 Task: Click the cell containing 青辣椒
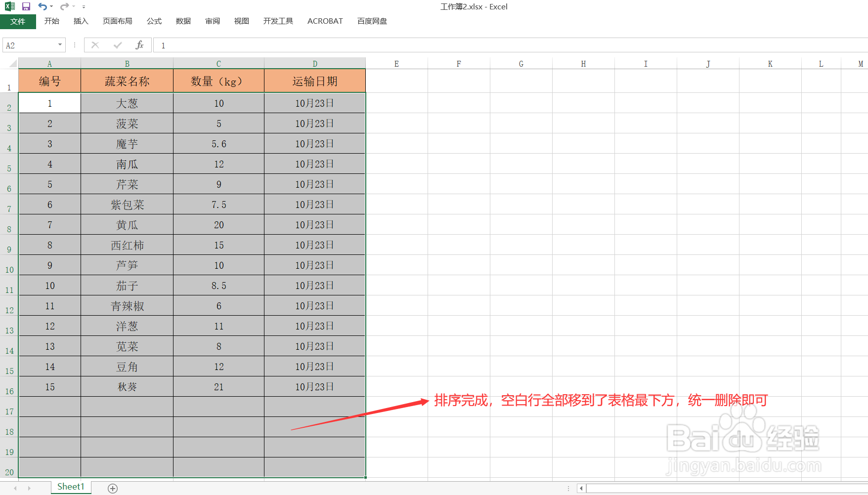point(127,306)
